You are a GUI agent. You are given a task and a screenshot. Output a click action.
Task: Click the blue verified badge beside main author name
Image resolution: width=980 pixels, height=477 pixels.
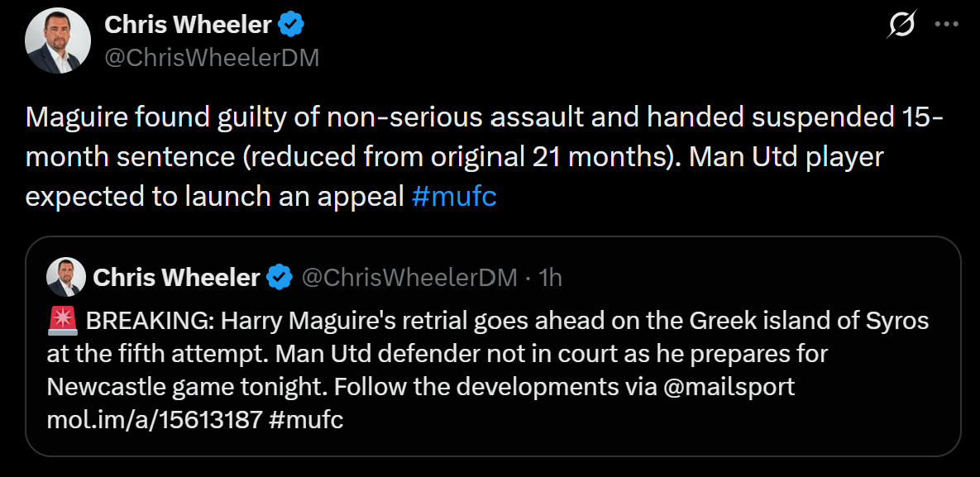tap(290, 26)
